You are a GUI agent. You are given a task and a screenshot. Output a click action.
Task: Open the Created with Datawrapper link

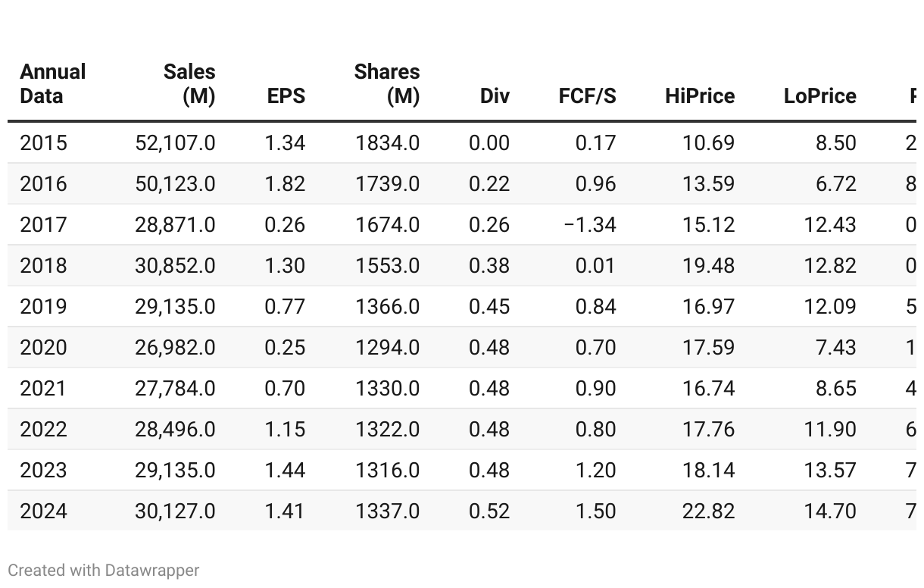[x=104, y=571]
